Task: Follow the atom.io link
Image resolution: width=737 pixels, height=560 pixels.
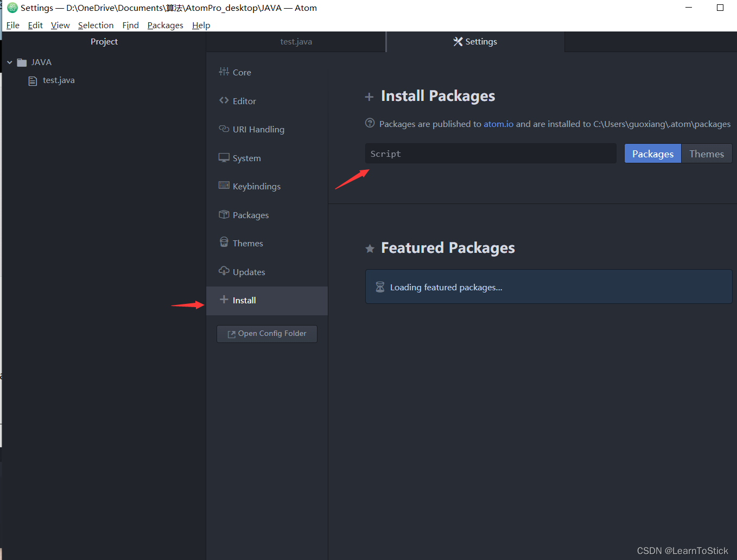Action: click(499, 124)
